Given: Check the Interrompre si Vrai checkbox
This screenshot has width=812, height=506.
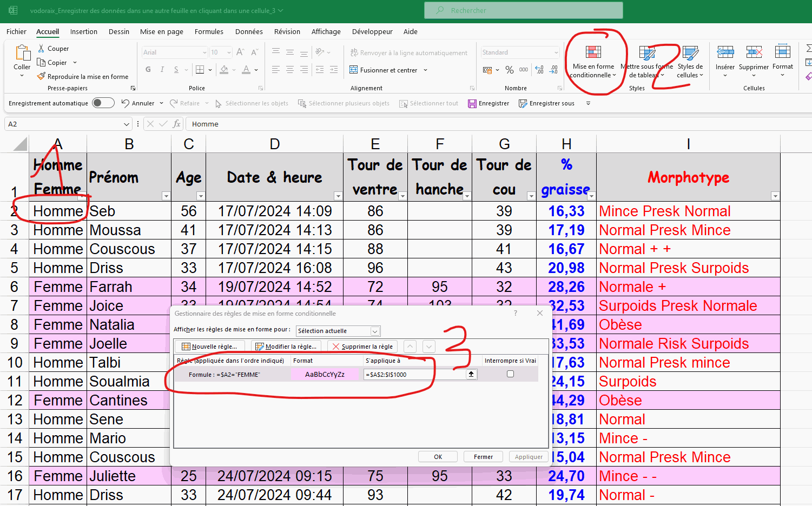Looking at the screenshot, I should click(510, 374).
